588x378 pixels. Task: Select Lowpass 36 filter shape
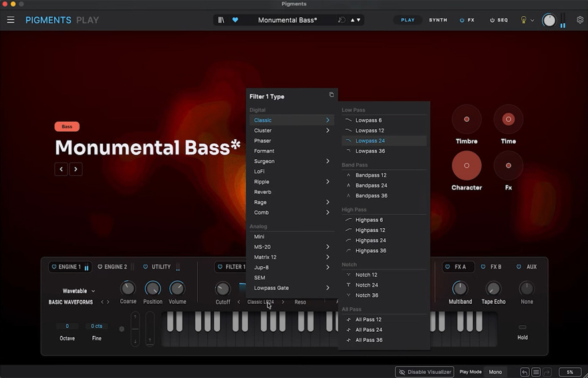pyautogui.click(x=384, y=151)
